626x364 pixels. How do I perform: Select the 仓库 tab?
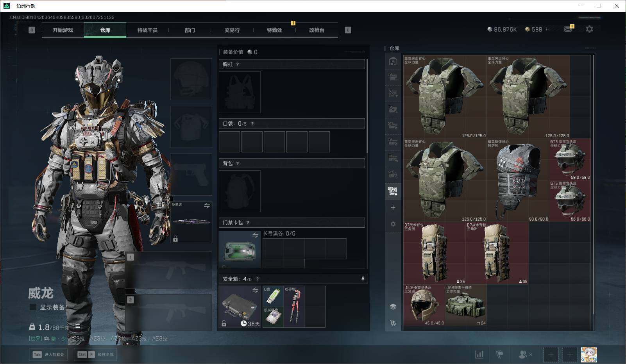coord(105,30)
